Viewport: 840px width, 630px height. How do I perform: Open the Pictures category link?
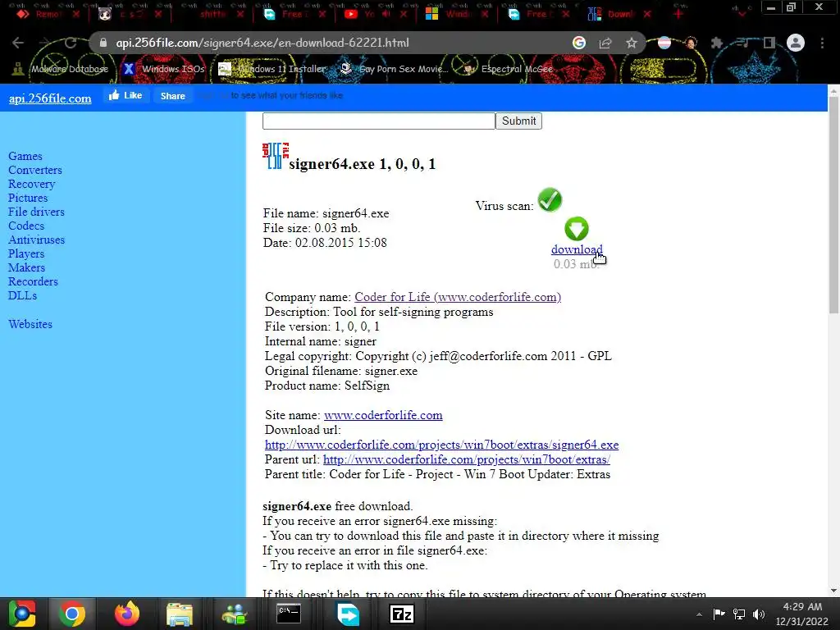click(x=28, y=198)
